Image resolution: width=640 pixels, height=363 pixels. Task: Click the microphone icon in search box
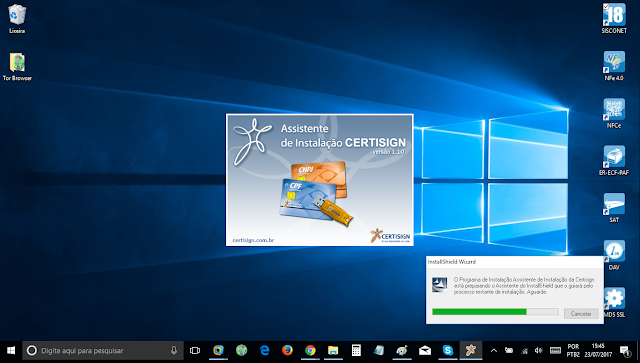pos(174,350)
